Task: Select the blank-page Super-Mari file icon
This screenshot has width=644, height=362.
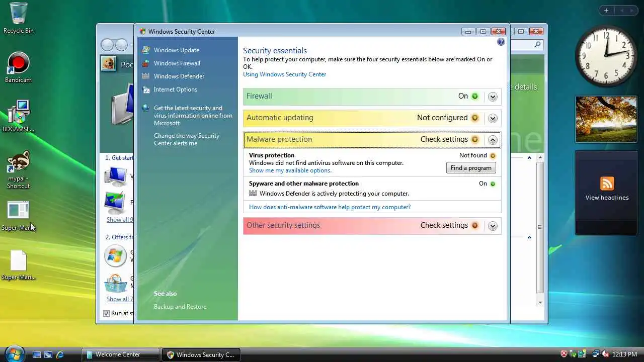Action: coord(19,260)
